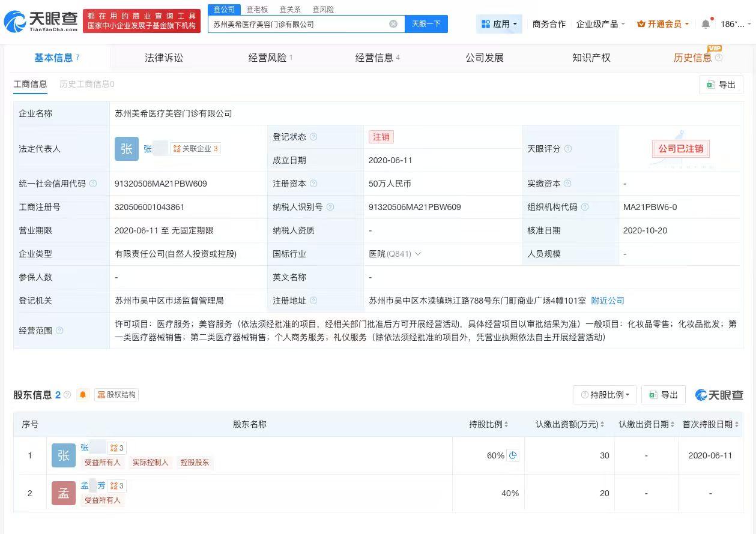The width and height of the screenshot is (756, 534).
Task: Select the 工商信息 sub-tab
Action: [30, 84]
